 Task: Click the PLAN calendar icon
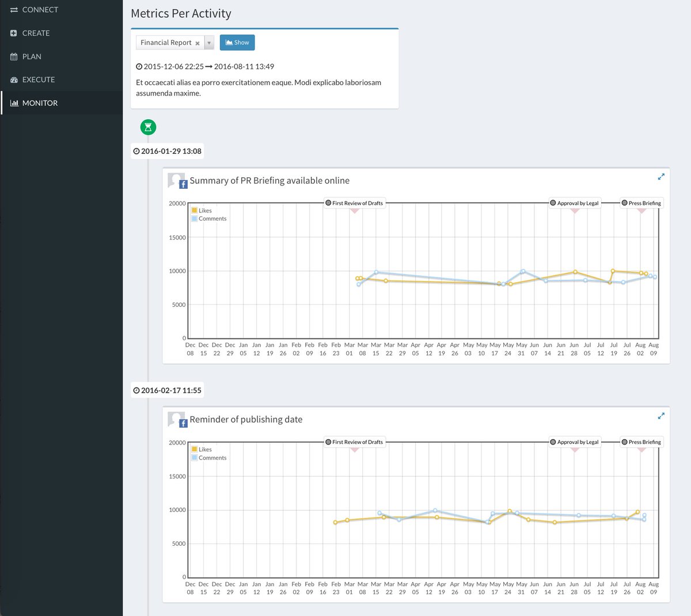click(14, 56)
